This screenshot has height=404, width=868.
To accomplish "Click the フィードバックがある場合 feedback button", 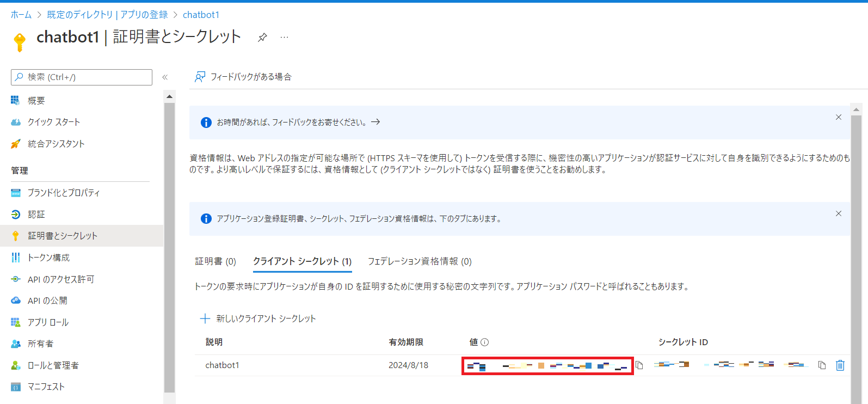I will point(243,77).
